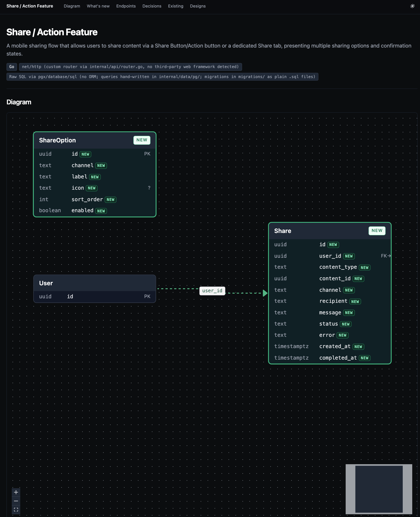Screen dimensions: 420x517
Task: Click the nullable '?' marker on icon row
Action: click(149, 188)
